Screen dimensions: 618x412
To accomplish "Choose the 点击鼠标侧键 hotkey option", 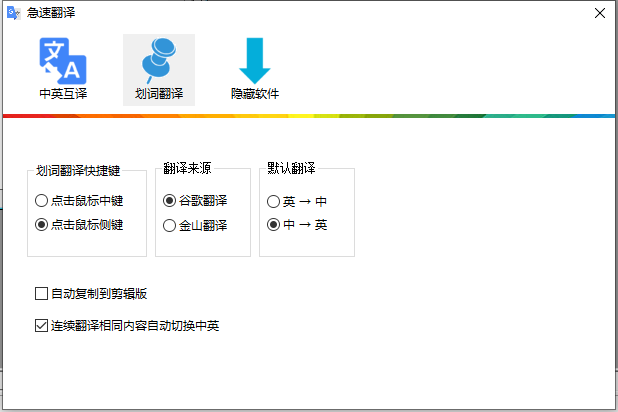I will (41, 225).
